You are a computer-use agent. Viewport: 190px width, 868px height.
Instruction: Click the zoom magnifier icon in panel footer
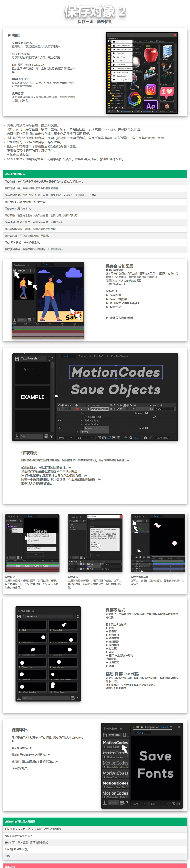(x=118, y=111)
